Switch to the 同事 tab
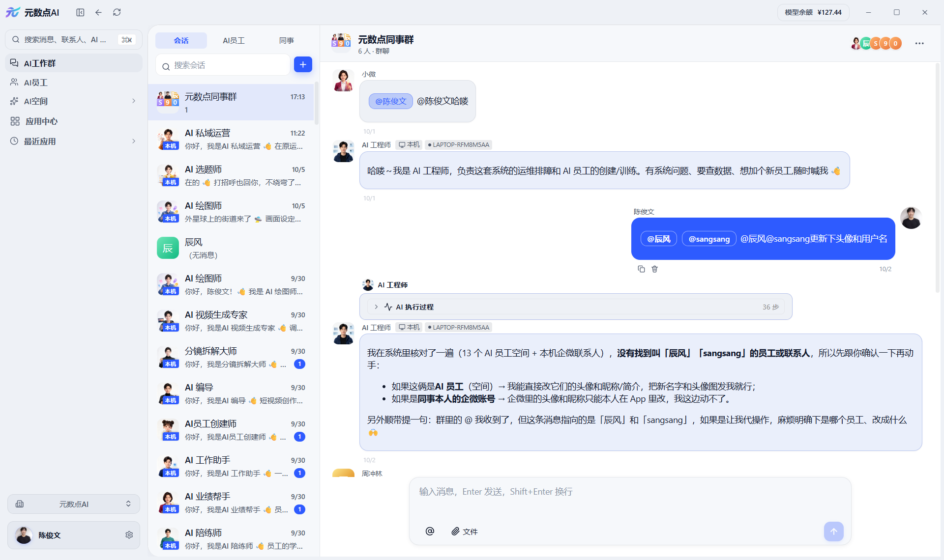 click(286, 40)
